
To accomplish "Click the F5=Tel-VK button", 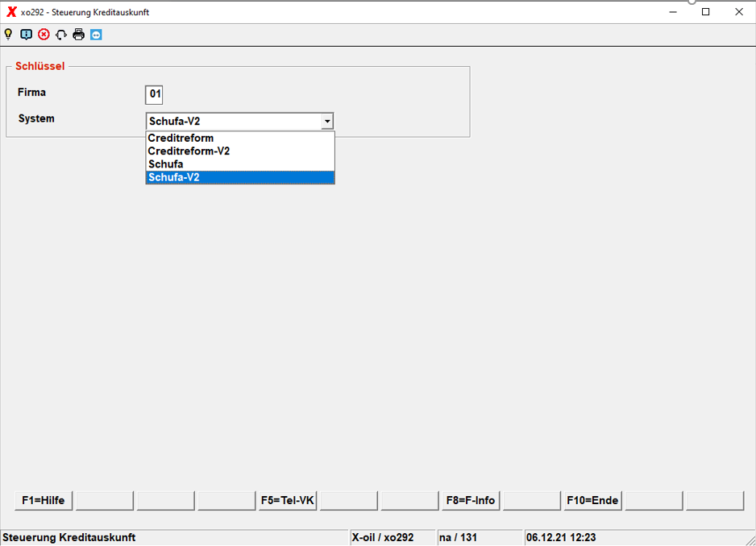I will tap(288, 500).
